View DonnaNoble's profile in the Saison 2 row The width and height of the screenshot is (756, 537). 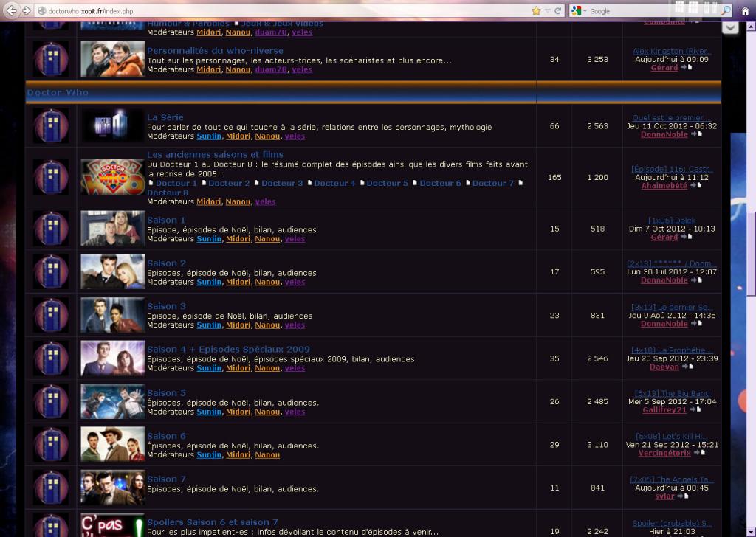pos(664,280)
